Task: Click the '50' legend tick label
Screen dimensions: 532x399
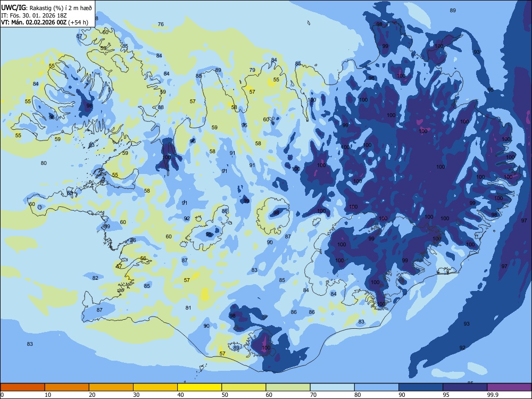Action: coord(225,395)
